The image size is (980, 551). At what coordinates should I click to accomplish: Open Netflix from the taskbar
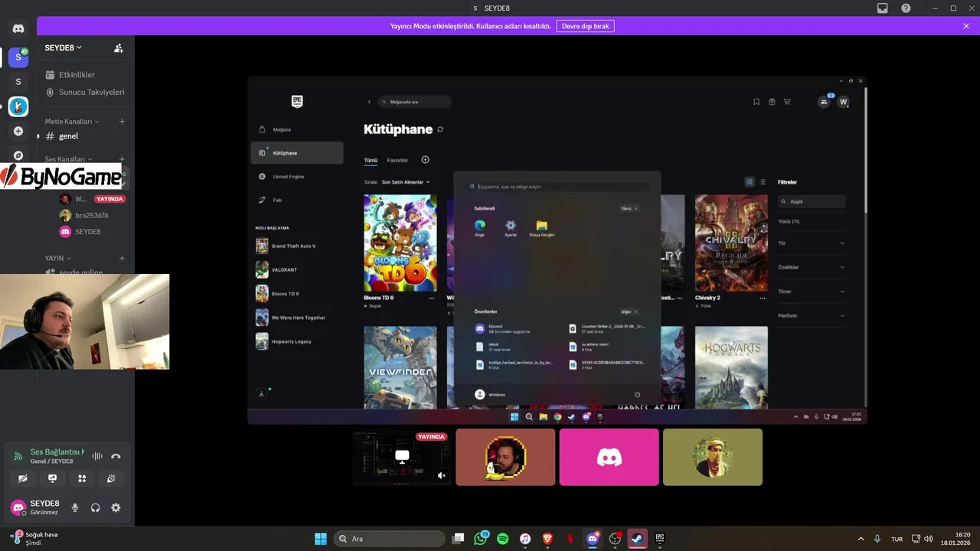tap(570, 539)
